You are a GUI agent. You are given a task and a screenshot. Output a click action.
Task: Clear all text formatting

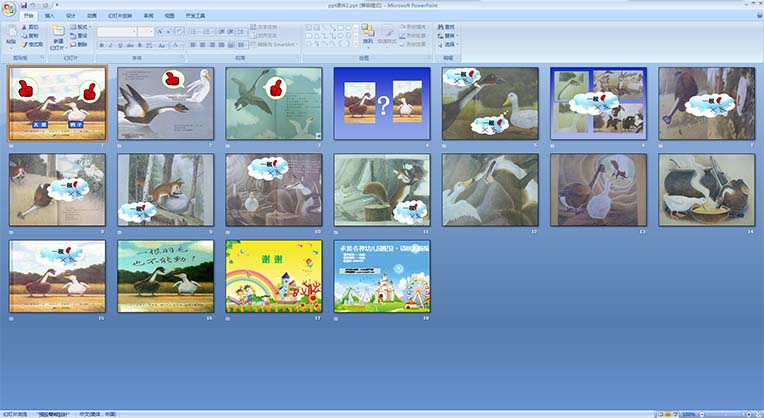click(179, 32)
